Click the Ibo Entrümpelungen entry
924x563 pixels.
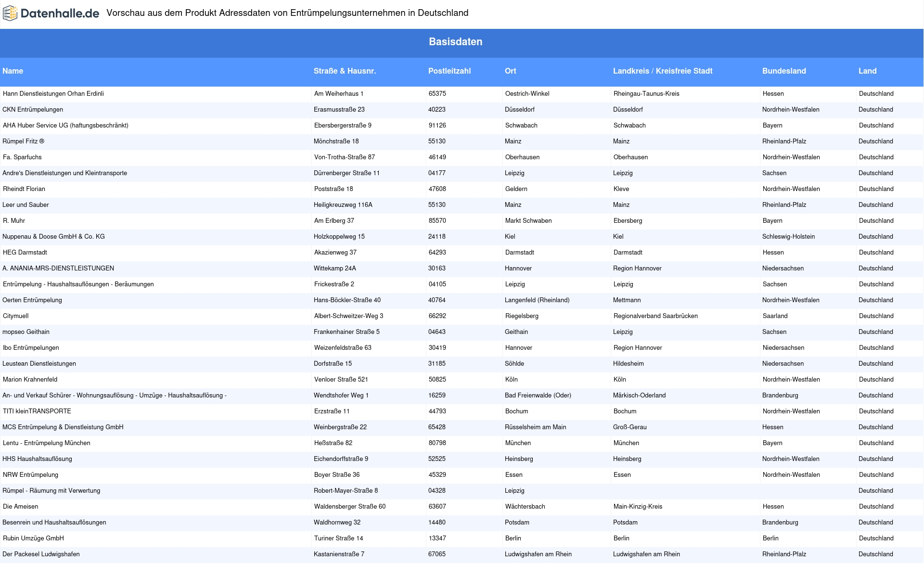tap(31, 348)
